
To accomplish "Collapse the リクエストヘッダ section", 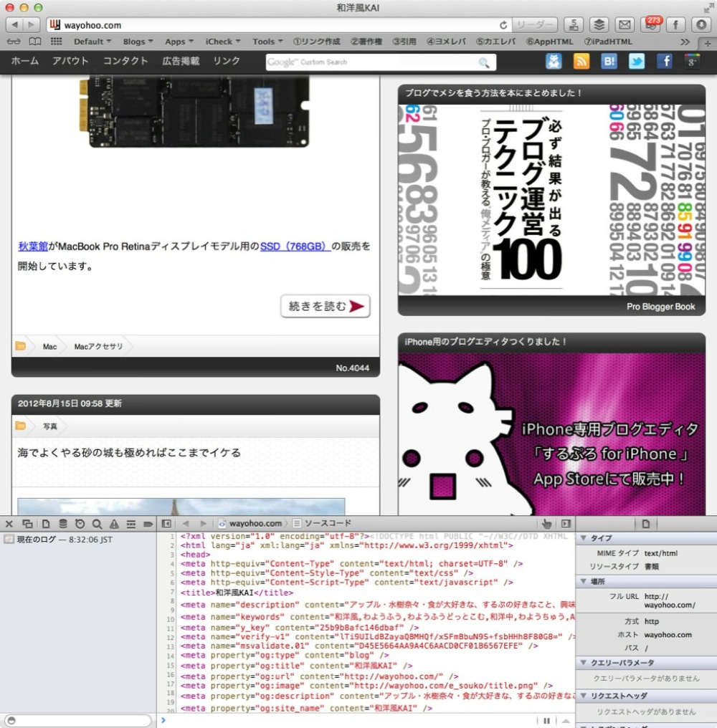I will (x=584, y=696).
